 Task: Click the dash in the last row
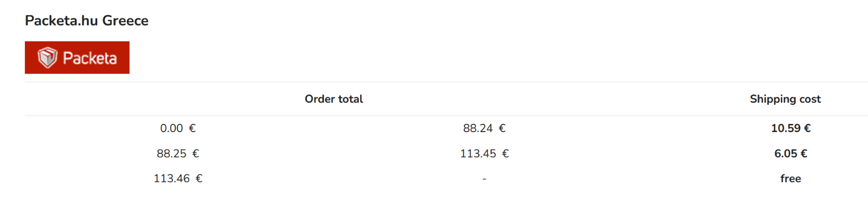tap(484, 179)
